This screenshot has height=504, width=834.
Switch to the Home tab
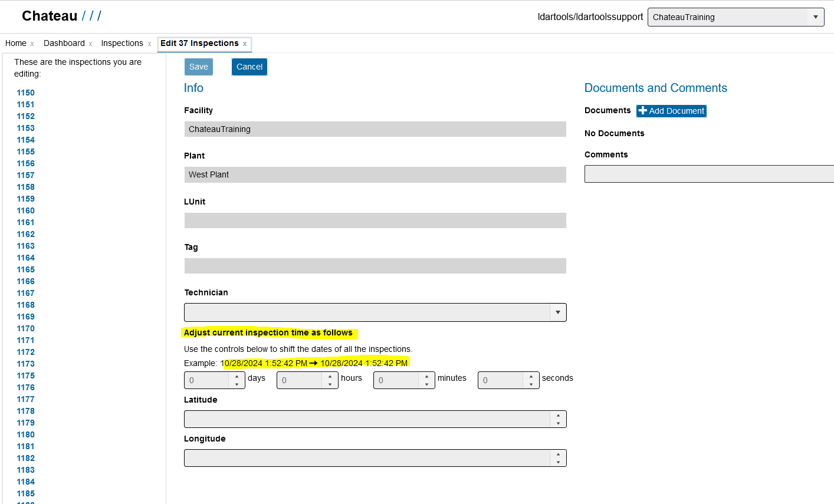click(16, 43)
